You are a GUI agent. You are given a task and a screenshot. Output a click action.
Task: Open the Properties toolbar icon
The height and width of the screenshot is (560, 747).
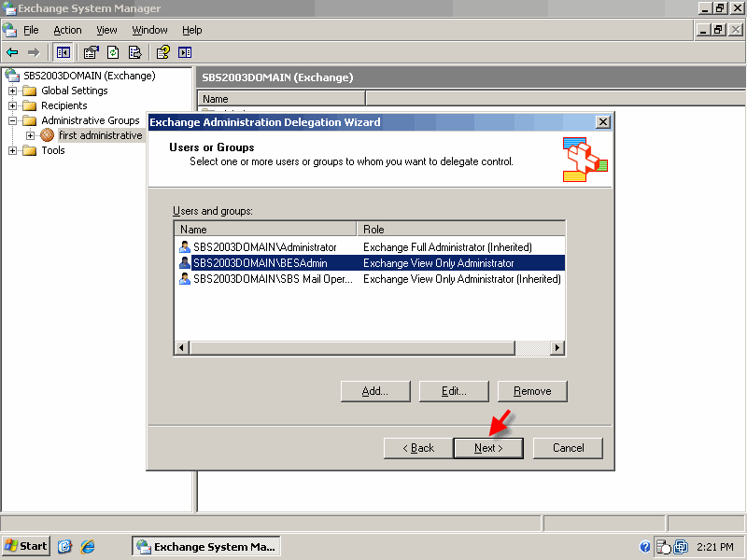(x=91, y=52)
